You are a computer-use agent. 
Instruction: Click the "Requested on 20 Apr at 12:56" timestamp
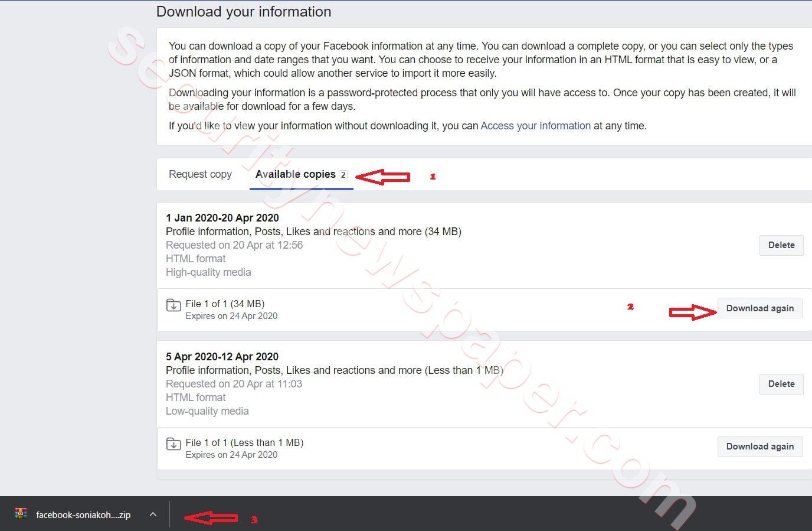pos(234,245)
